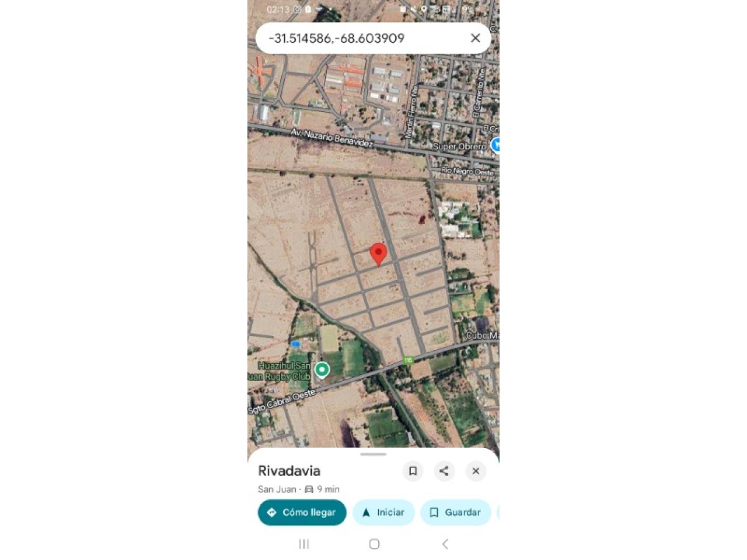Open the Huazihul San Juan Rugby Club marker
Viewport: 747px width, 560px height.
pyautogui.click(x=322, y=370)
